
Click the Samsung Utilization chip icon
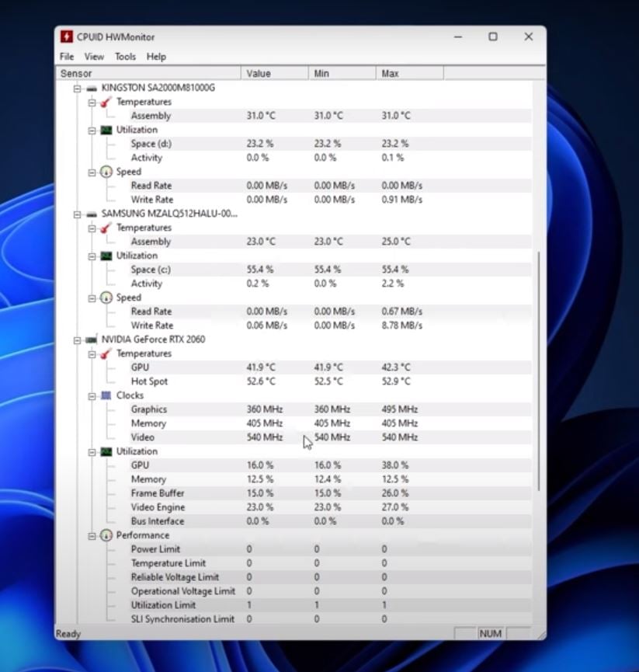(106, 256)
